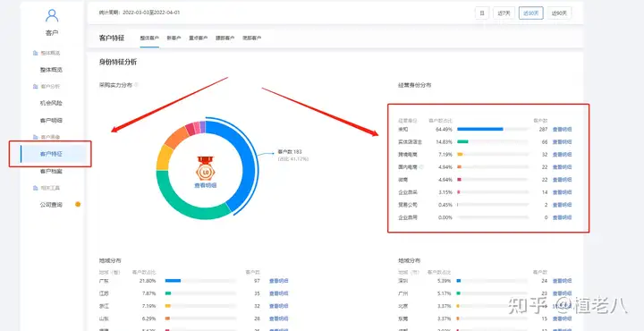The width and height of the screenshot is (644, 331).
Task: Click 查看明细 for the 0.00% row
Action: click(x=563, y=217)
